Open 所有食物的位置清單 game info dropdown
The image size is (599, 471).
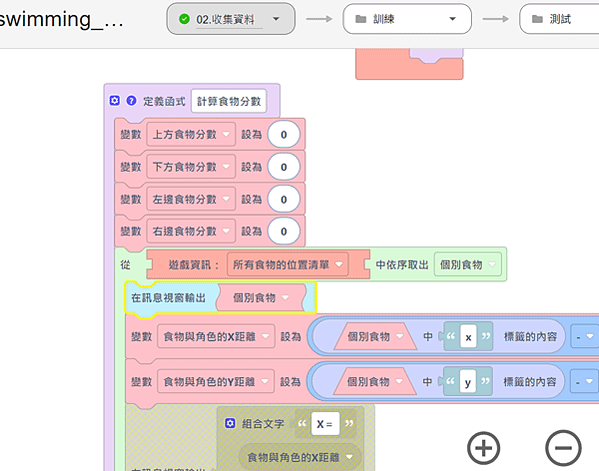click(288, 264)
